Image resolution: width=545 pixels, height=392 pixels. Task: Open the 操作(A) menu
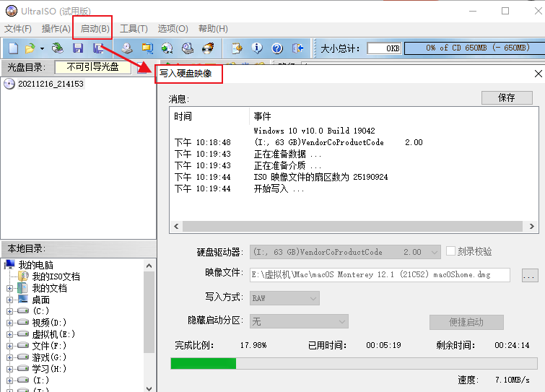pos(56,28)
